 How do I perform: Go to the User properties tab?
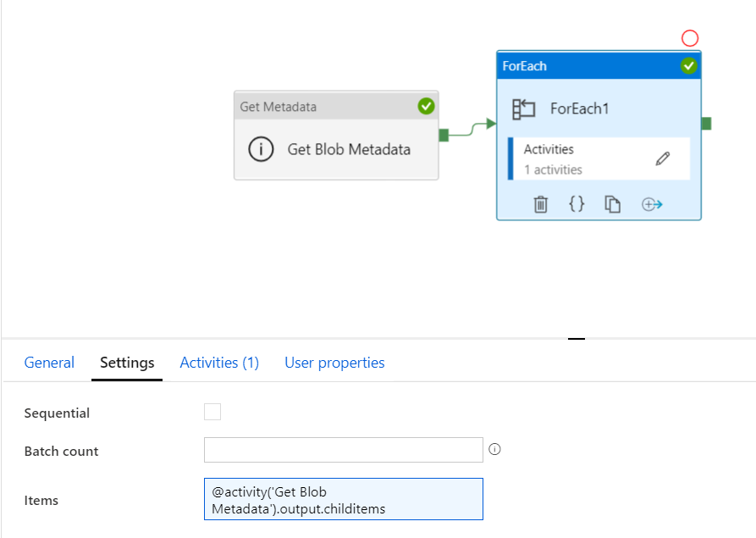click(334, 363)
